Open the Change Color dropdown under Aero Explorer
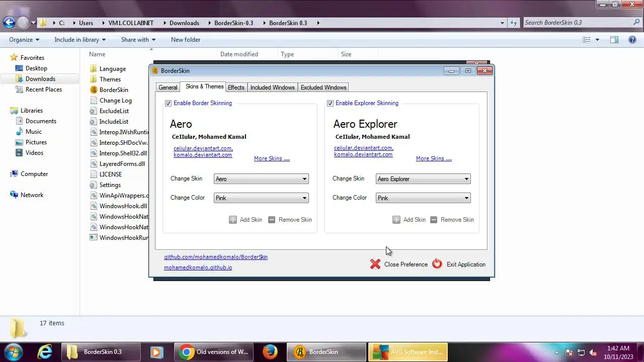The height and width of the screenshot is (362, 644). point(423,198)
